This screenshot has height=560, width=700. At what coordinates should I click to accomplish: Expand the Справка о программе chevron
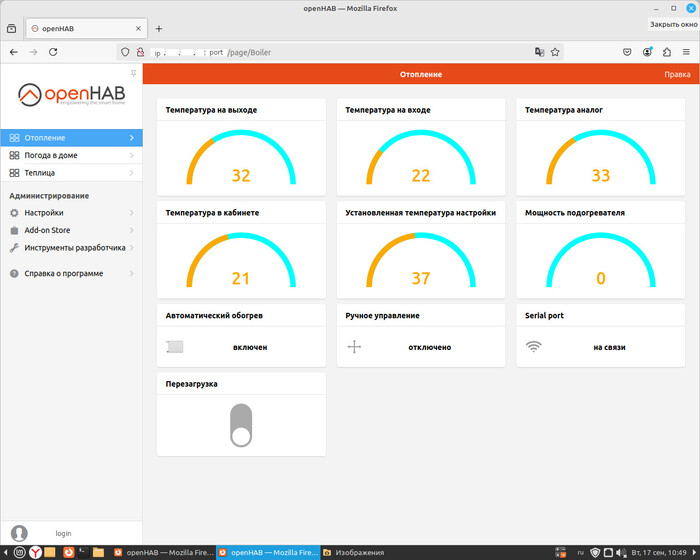tap(132, 273)
